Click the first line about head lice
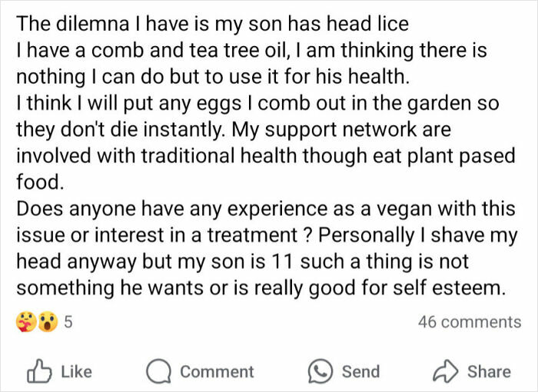The height and width of the screenshot is (392, 538). pos(212,24)
